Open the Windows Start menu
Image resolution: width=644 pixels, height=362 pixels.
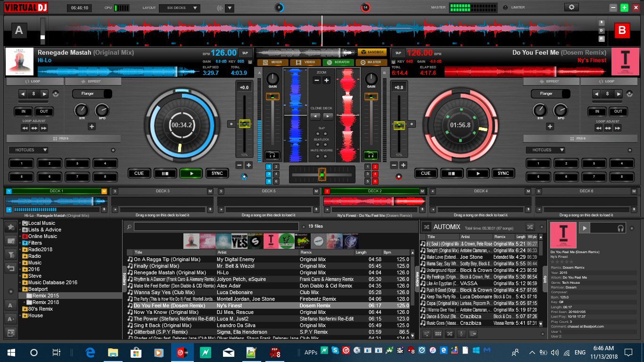pyautogui.click(x=11, y=352)
